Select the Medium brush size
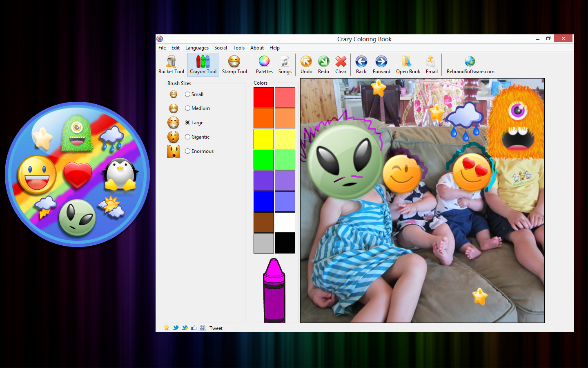Screen dimensions: 588x368 point(197,108)
